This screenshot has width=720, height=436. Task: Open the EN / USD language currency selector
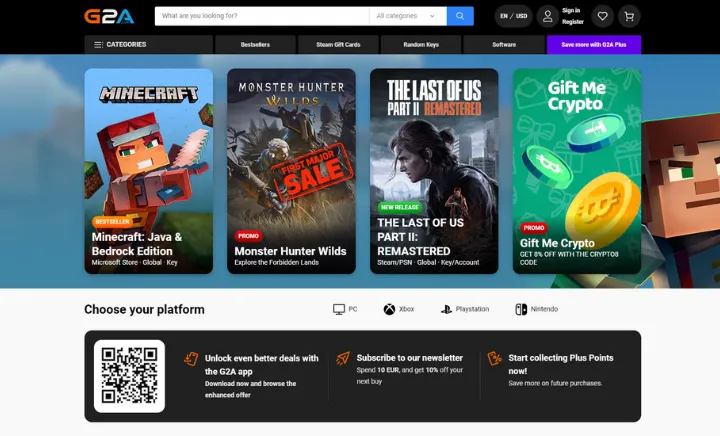click(513, 16)
